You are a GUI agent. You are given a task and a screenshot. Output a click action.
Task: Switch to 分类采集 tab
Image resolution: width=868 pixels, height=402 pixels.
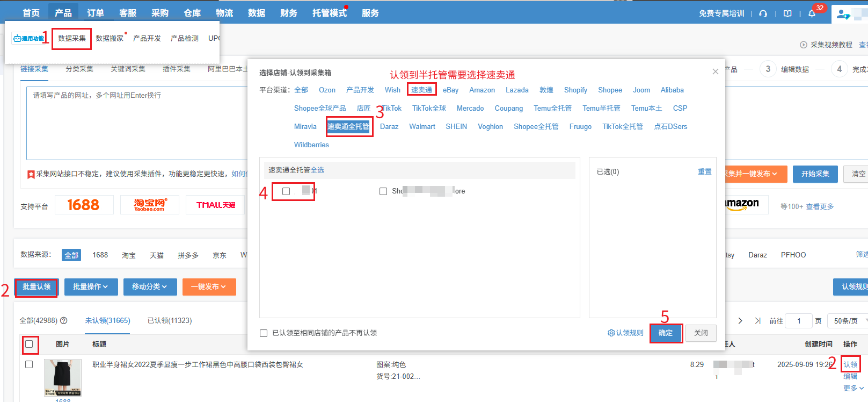79,69
